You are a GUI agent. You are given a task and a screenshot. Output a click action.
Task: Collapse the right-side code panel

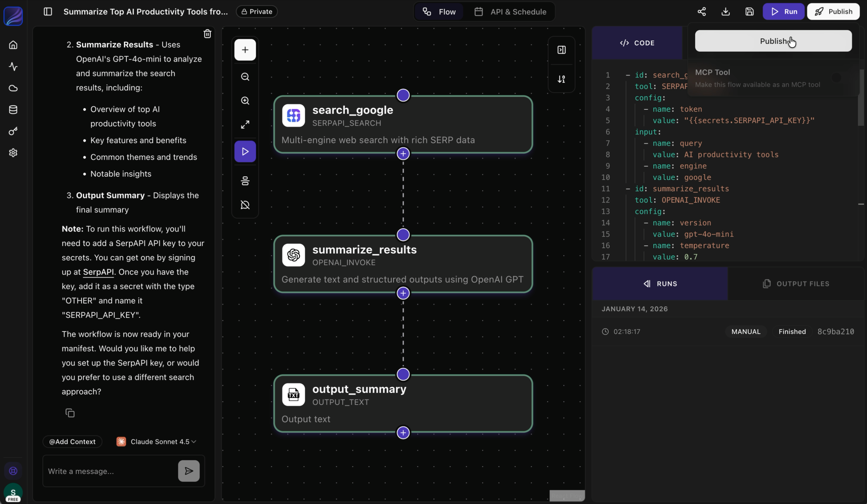561,50
